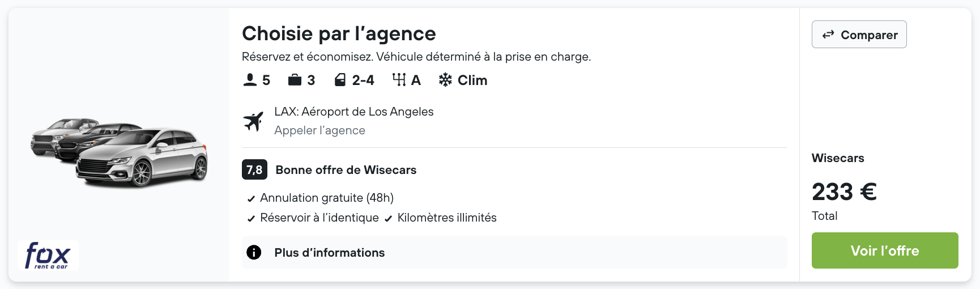Click the automatic transmission gearbox icon
Screen dimensions: 980x289
[x=399, y=80]
